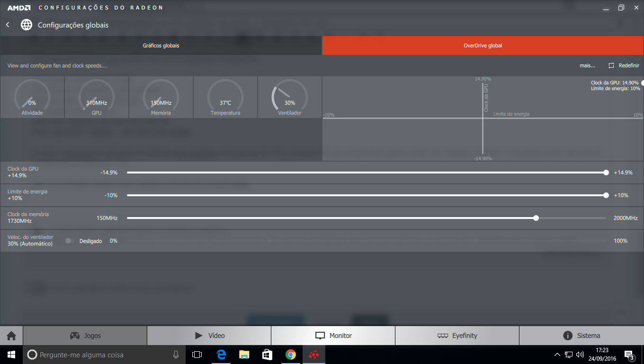This screenshot has height=364, width=644.
Task: Click the Atividade 0% gauge
Action: coord(32,97)
